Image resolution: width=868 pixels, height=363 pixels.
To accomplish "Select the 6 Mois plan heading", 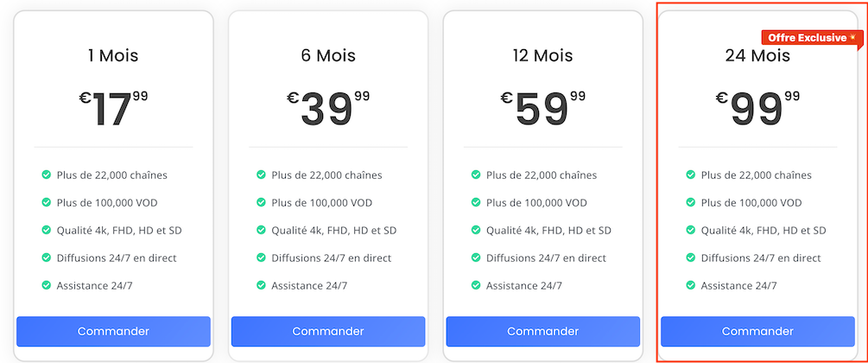I will [x=328, y=55].
